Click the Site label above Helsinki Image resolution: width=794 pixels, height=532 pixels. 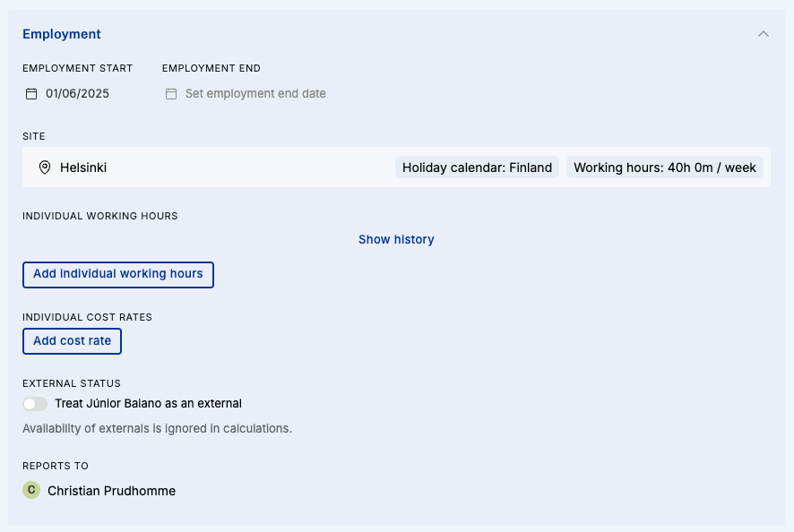[x=34, y=136]
